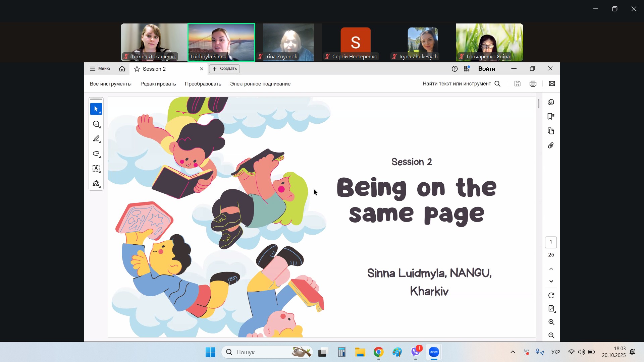Select the highlighter pen tool
Viewport: 644px width, 362px height.
96,139
